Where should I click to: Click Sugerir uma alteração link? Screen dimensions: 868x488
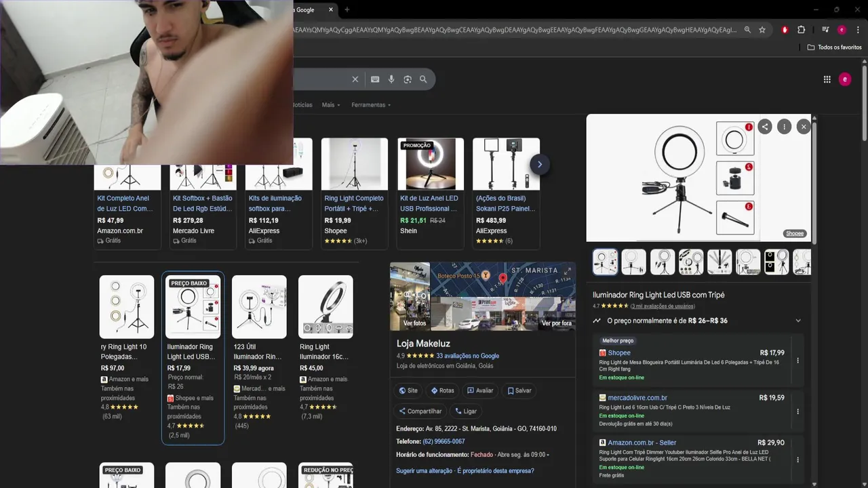pyautogui.click(x=424, y=471)
